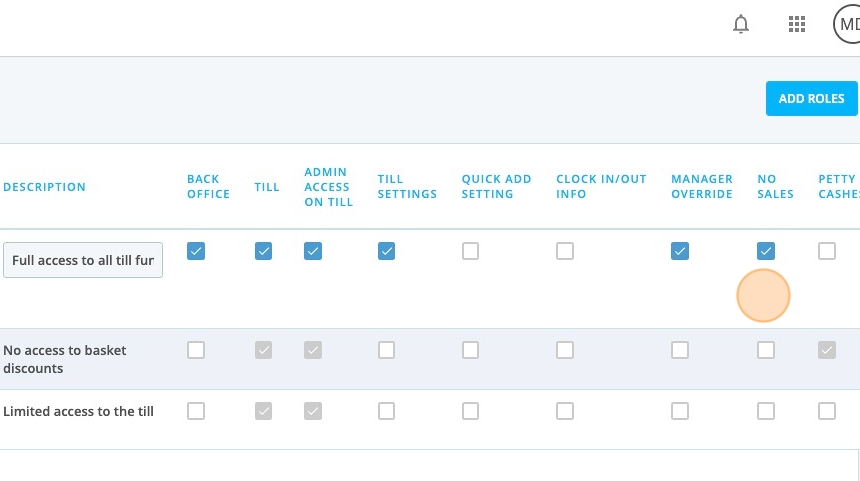Uncheck Back Office for the full access role

click(196, 251)
